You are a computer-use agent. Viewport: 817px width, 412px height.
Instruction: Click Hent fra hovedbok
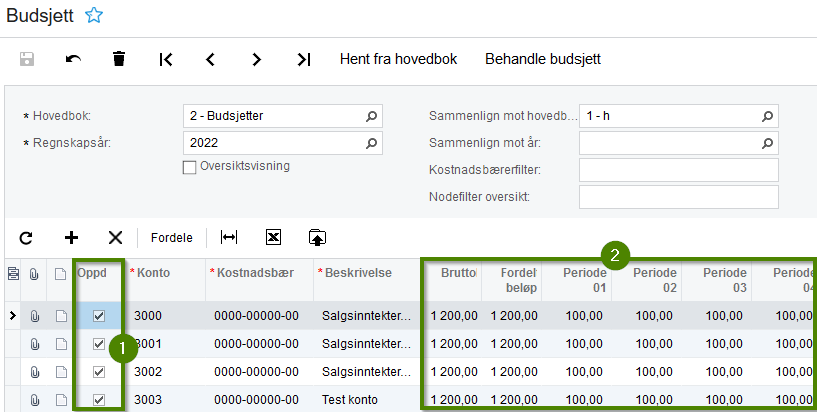point(398,59)
